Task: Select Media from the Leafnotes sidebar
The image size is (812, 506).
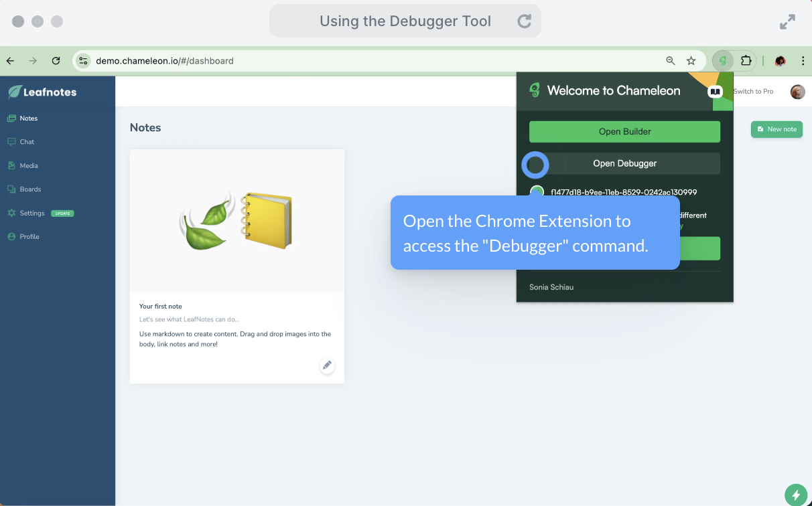Action: coord(28,165)
